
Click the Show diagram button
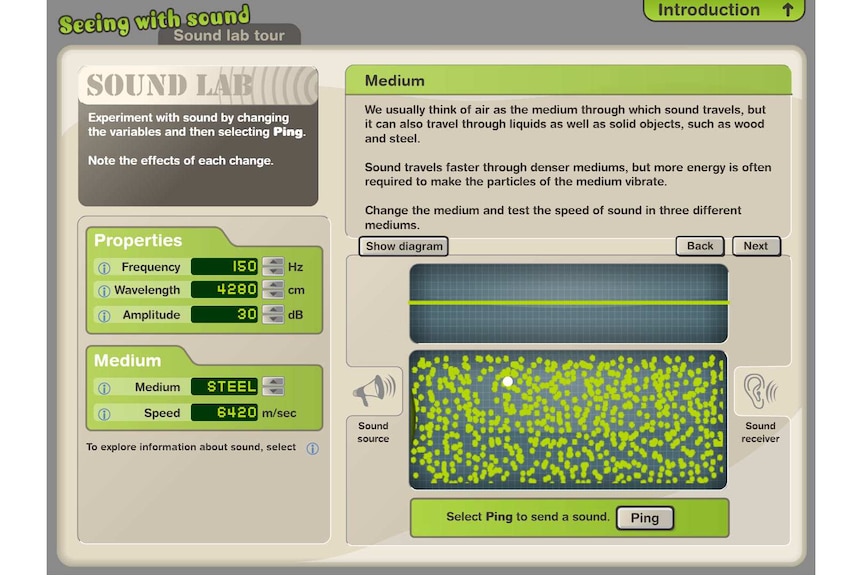pos(404,246)
